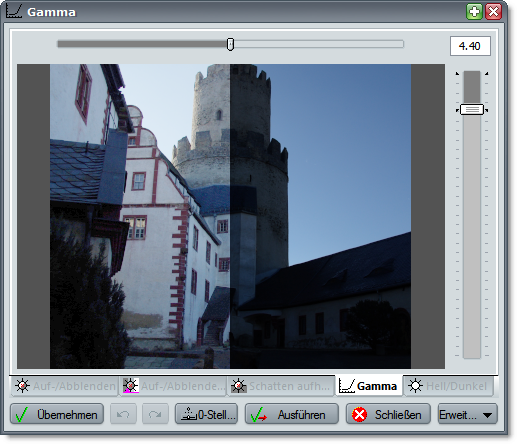The image size is (517, 444).
Task: Undo the last change with the undo arrow
Action: pyautogui.click(x=123, y=414)
